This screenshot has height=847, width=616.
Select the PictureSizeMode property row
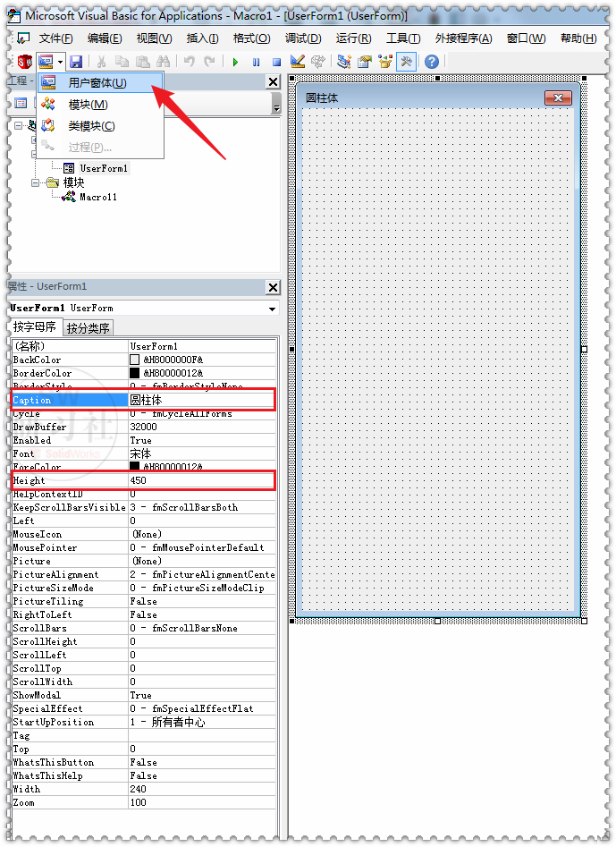[x=144, y=588]
